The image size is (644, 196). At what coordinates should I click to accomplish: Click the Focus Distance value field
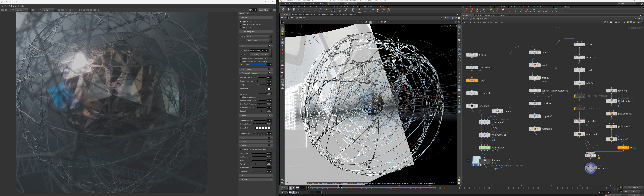coord(269,153)
